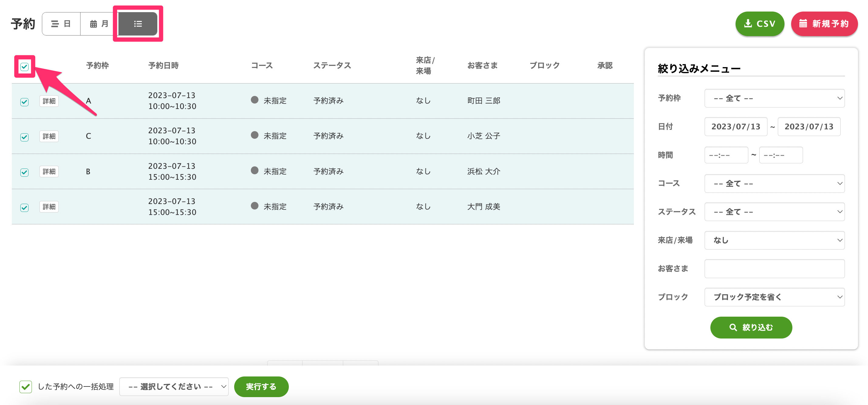Switch to the list view icon
This screenshot has width=868, height=405.
click(138, 24)
